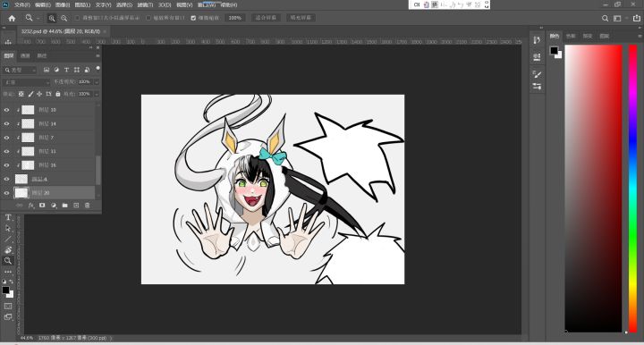Click the toolbar foreground color swatch
Screen dimensions: 644x345
point(5,290)
